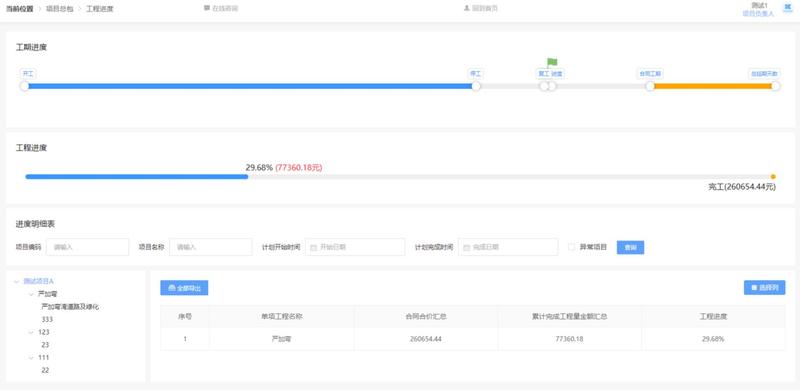Click the 全部导出 export button
Viewport: 800px width, 390px height.
point(184,288)
